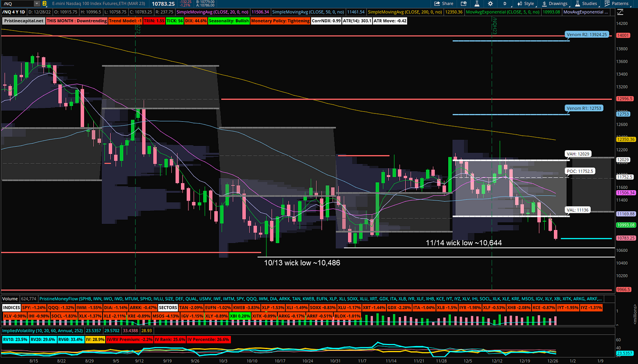Click the 11/14 wick low ~10,644 annotation

click(464, 242)
